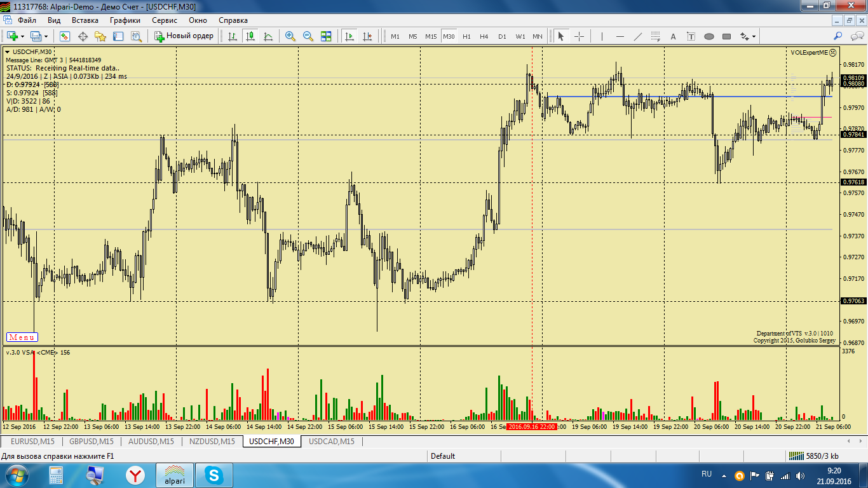Open the chat bubbles icon
Viewport: 868px width, 488px height.
[856, 36]
